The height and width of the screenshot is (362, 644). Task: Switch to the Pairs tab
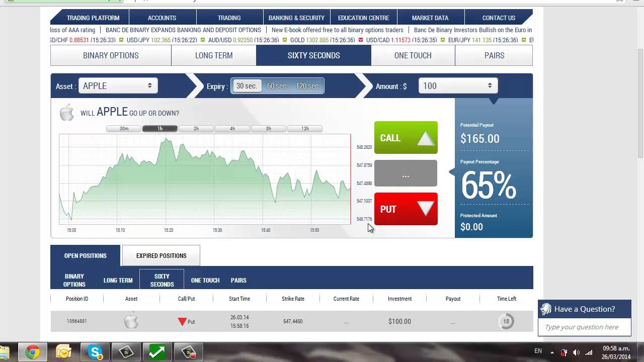click(494, 55)
